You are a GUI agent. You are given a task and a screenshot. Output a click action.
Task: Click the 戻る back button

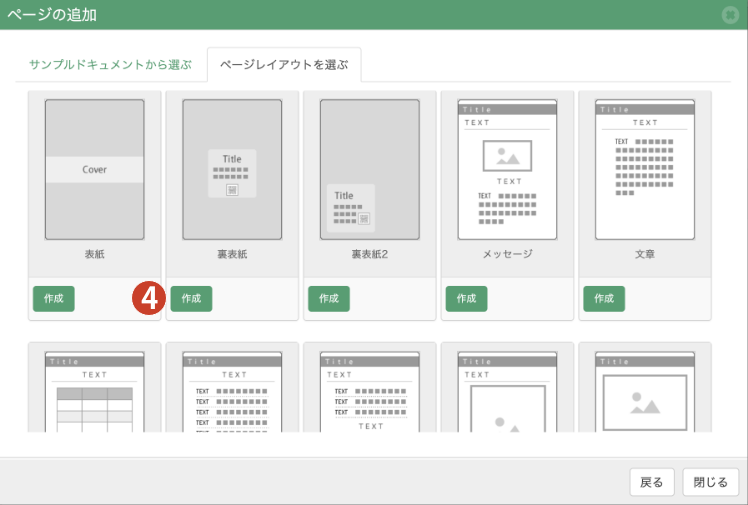pyautogui.click(x=652, y=482)
